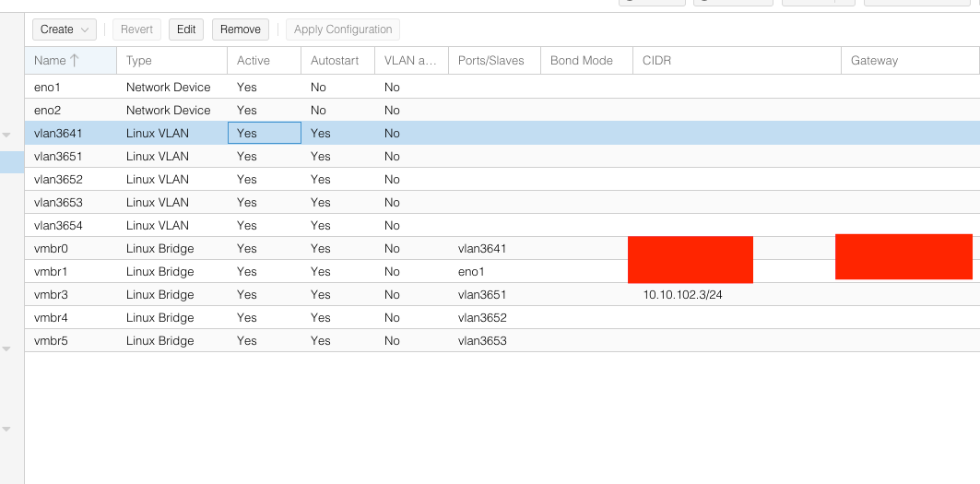980x484 pixels.
Task: Select the eno2 row
Action: (x=502, y=110)
